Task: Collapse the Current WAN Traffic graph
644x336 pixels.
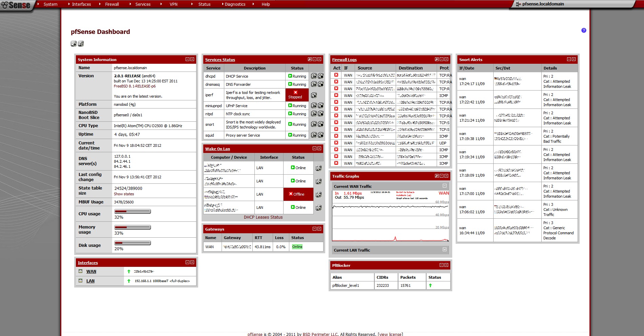Action: (x=444, y=186)
